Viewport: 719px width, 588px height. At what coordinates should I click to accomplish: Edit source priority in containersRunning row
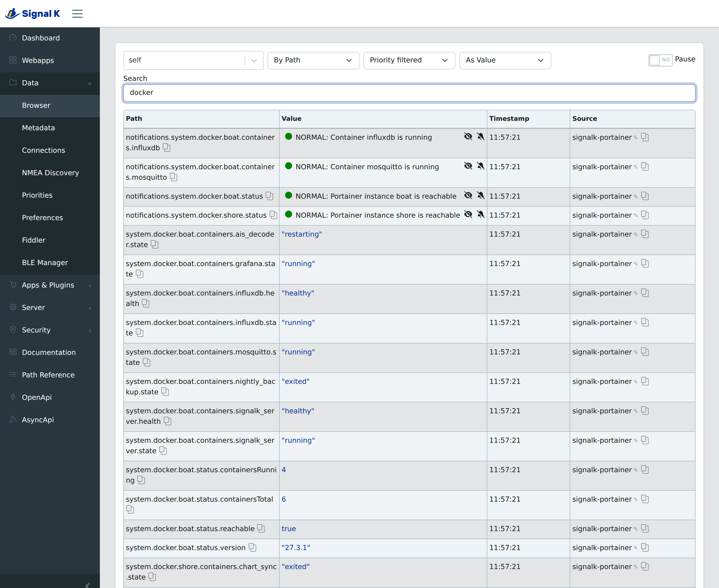(x=636, y=470)
